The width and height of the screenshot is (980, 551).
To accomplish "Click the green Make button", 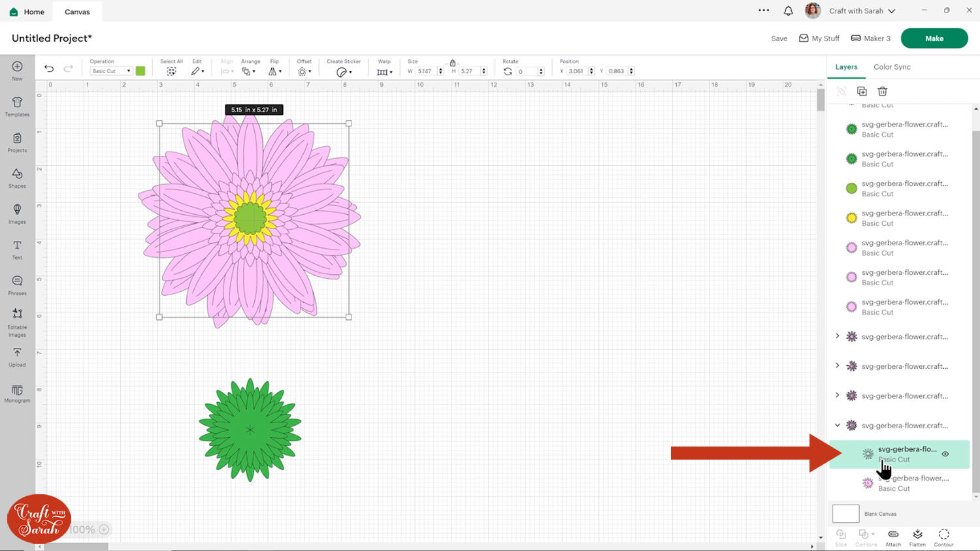I will tap(934, 39).
